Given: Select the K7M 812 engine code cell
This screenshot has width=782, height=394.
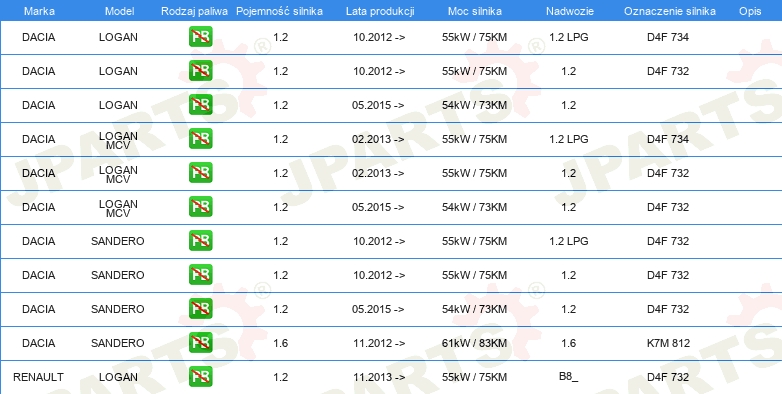Looking at the screenshot, I should [668, 343].
